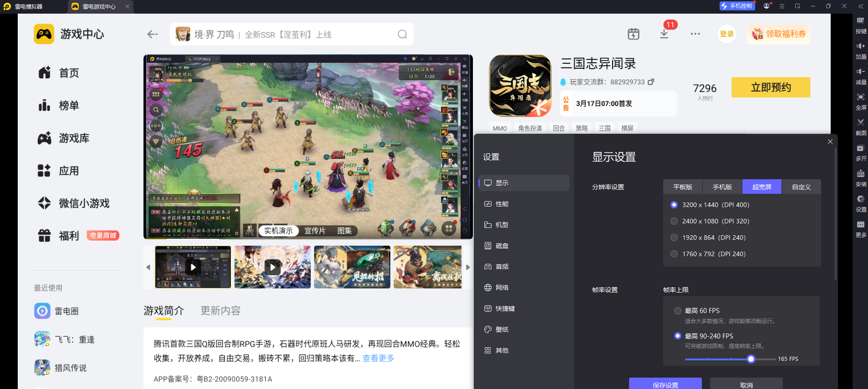The height and width of the screenshot is (389, 868).
Task: Click 取消 to cancel settings
Action: [746, 384]
